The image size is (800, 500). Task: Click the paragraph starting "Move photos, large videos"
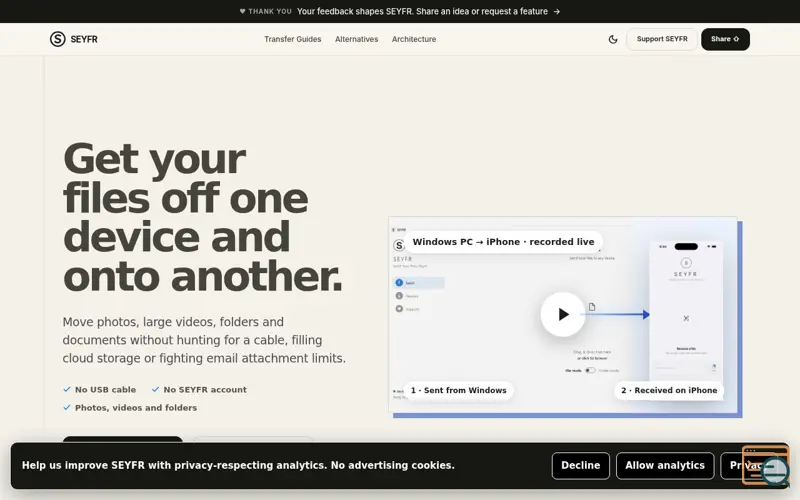[x=204, y=340]
